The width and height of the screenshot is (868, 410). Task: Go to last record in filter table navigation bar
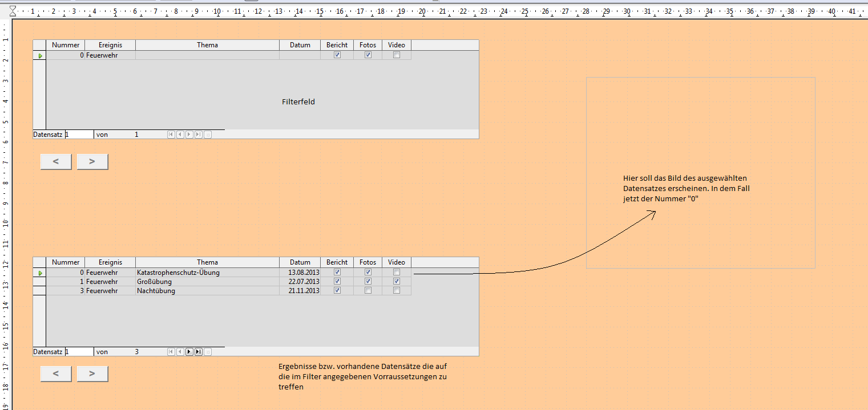199,135
